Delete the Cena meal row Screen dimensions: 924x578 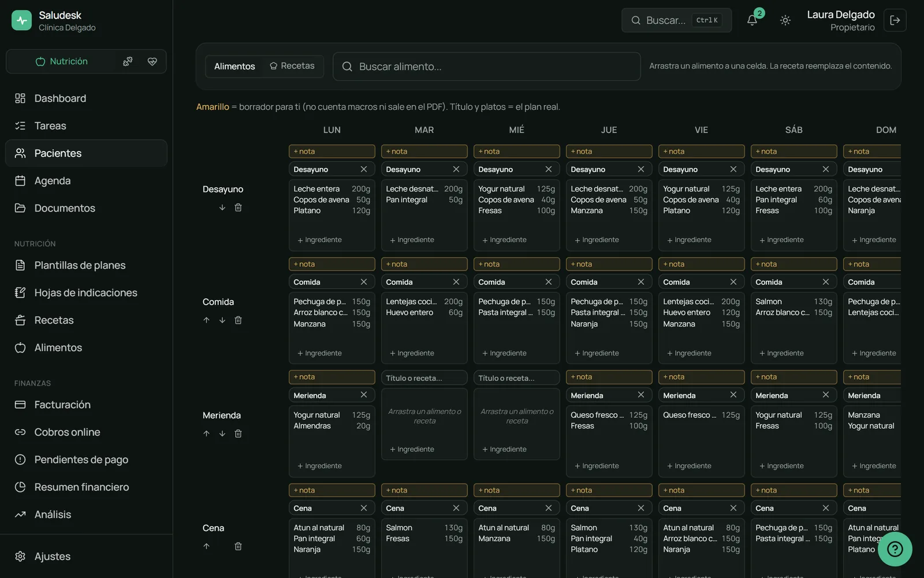(x=238, y=546)
